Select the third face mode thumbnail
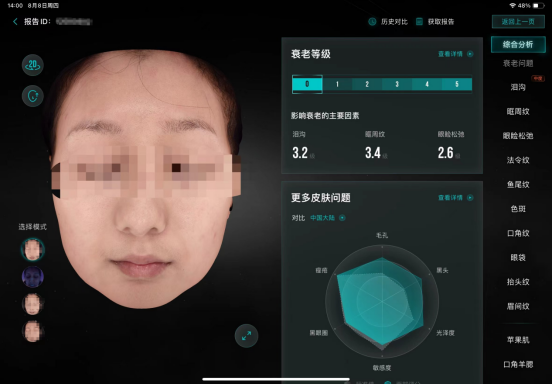This screenshot has width=553, height=384. point(33,304)
